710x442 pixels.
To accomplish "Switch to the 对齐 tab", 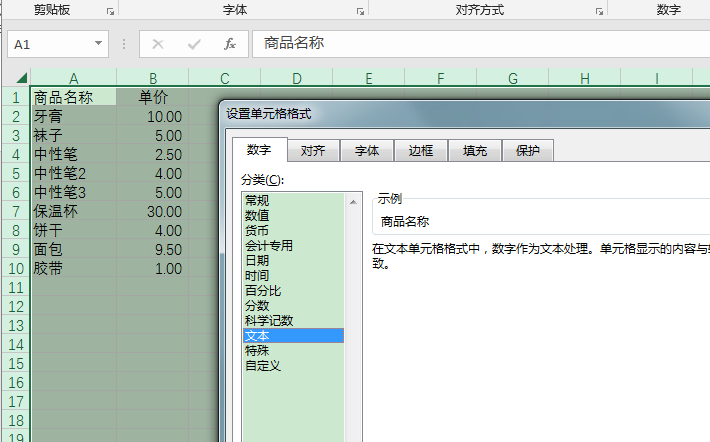I will pos(312,150).
